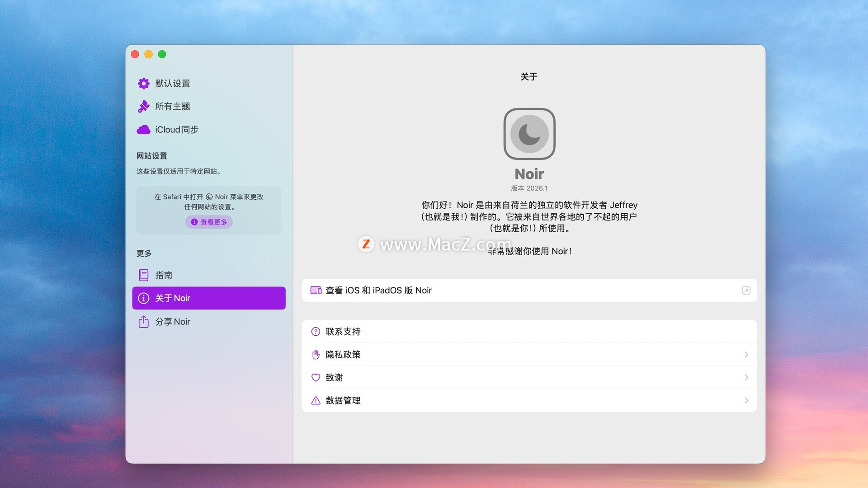Screen dimensions: 868x488
Task: Click the question mark support icon
Action: coord(316,332)
